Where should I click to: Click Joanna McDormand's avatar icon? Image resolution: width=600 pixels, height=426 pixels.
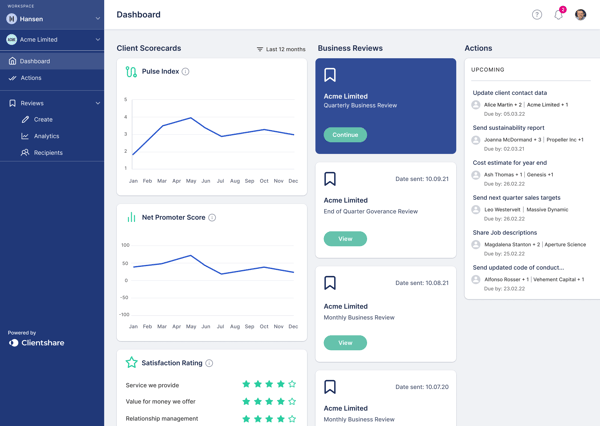tap(476, 140)
